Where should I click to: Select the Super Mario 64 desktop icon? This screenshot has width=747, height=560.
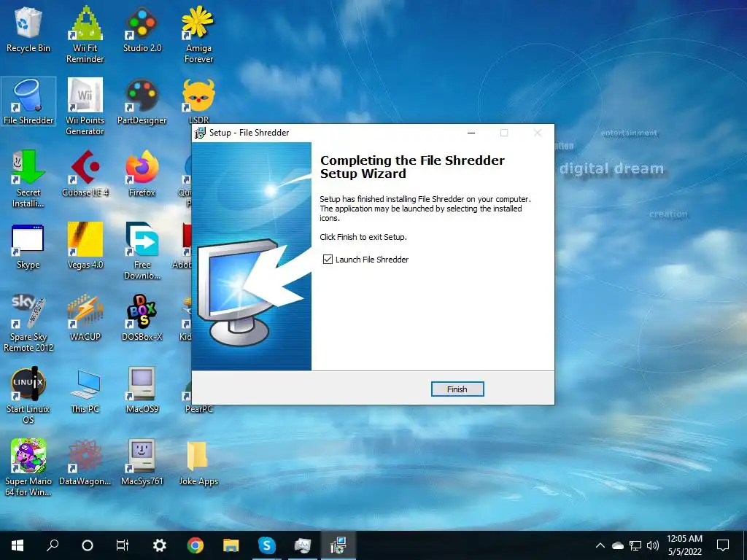[x=28, y=467]
